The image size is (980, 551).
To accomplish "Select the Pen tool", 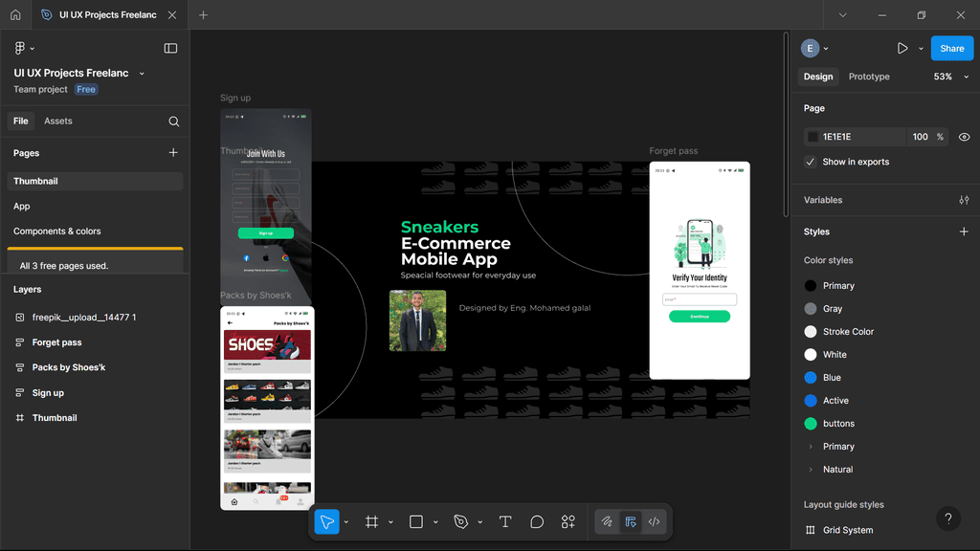I will pyautogui.click(x=460, y=521).
